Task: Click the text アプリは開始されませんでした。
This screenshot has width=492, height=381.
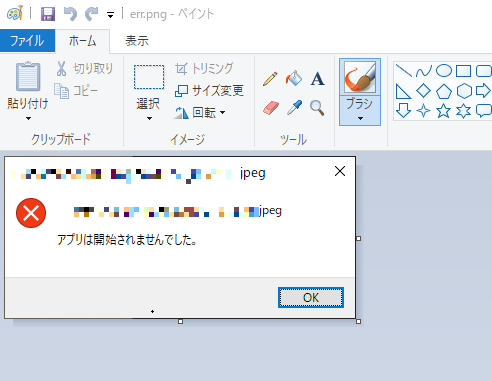Action: (x=127, y=239)
